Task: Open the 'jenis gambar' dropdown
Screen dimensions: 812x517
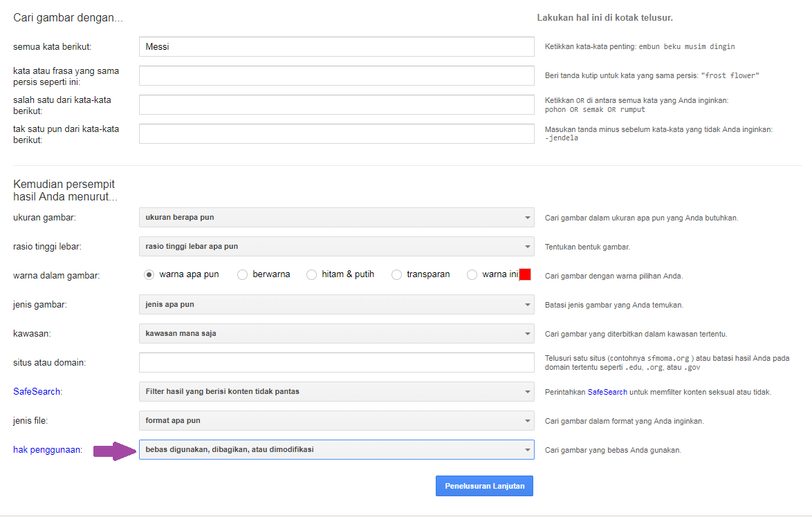Action: click(336, 304)
